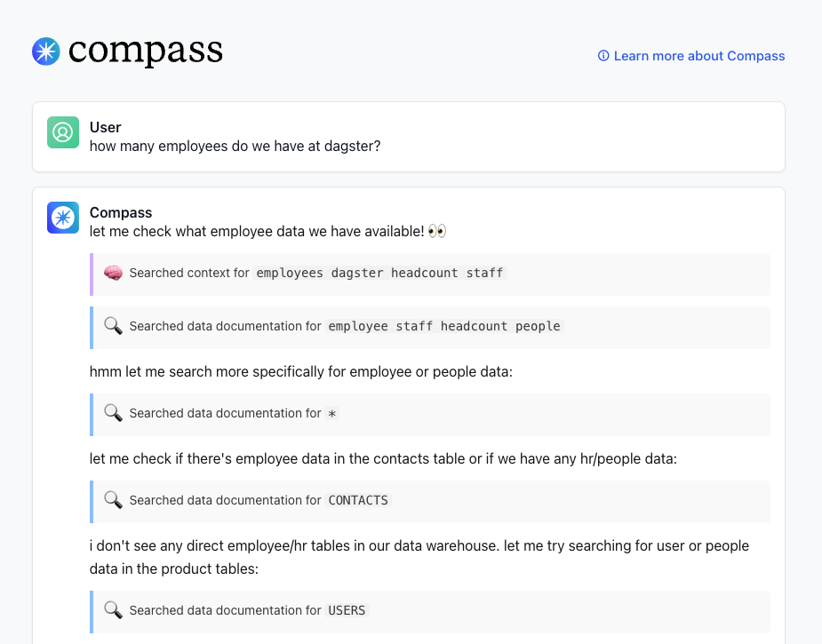Click the green User avatar icon
Image resolution: width=822 pixels, height=644 pixels.
(x=63, y=132)
